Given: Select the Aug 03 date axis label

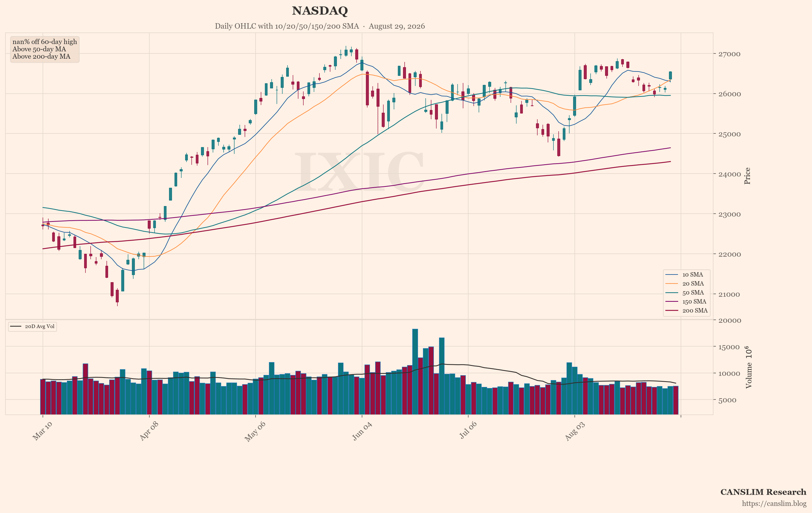Looking at the screenshot, I should (x=575, y=431).
